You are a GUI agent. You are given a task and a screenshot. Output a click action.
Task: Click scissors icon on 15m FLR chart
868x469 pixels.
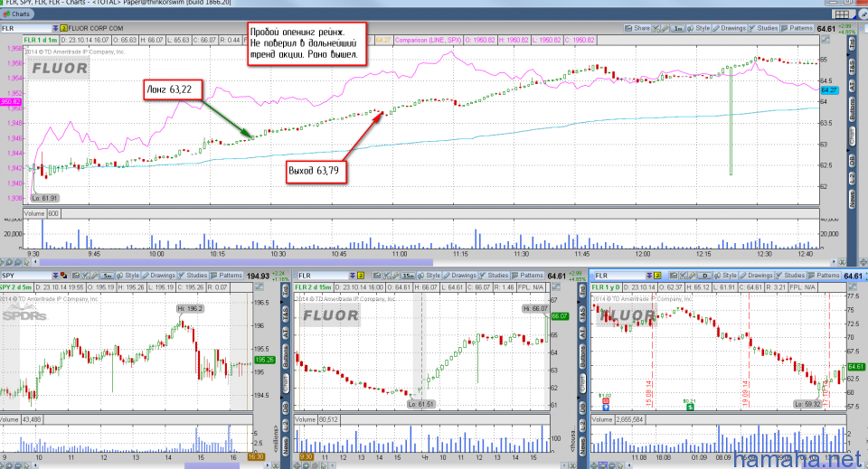coord(386,276)
